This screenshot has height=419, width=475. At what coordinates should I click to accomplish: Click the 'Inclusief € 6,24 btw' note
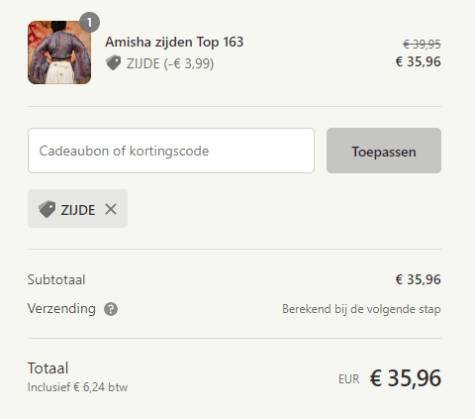pyautogui.click(x=78, y=387)
